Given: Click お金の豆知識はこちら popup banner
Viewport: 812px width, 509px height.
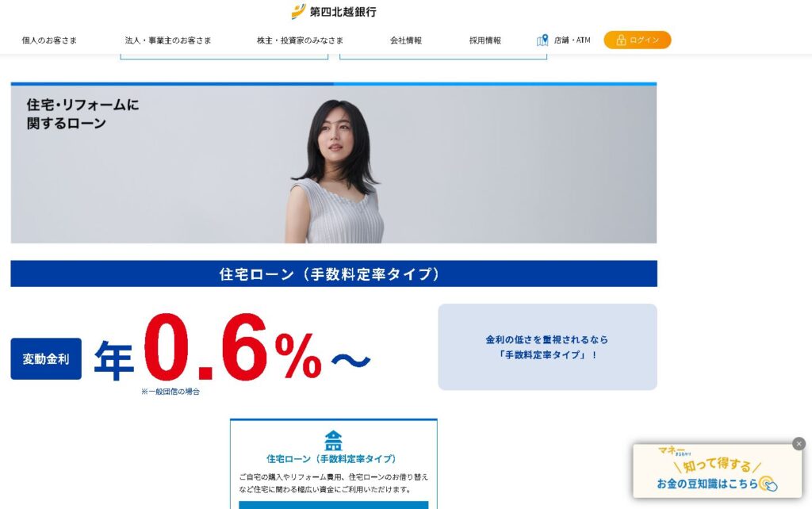Looking at the screenshot, I should coord(717,471).
